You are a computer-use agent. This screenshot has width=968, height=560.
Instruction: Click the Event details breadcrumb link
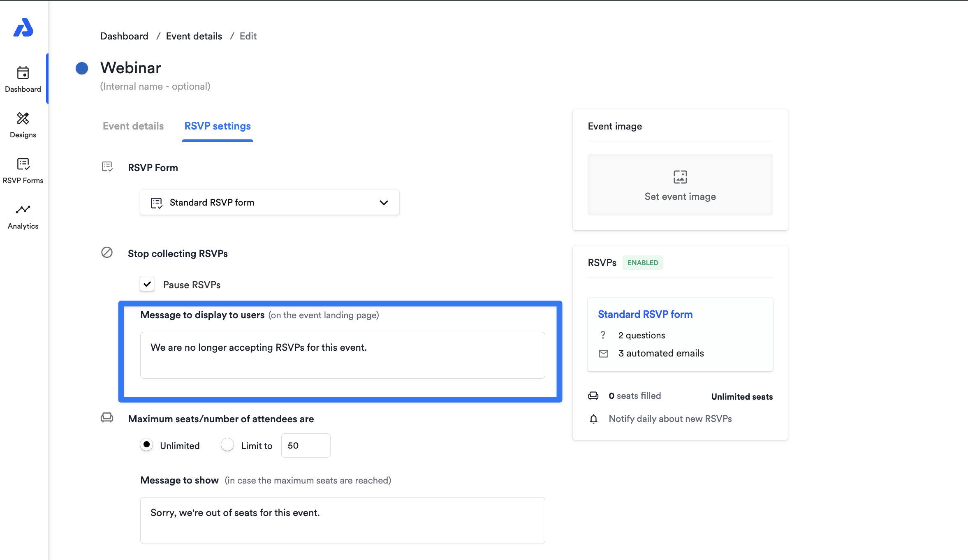tap(194, 36)
